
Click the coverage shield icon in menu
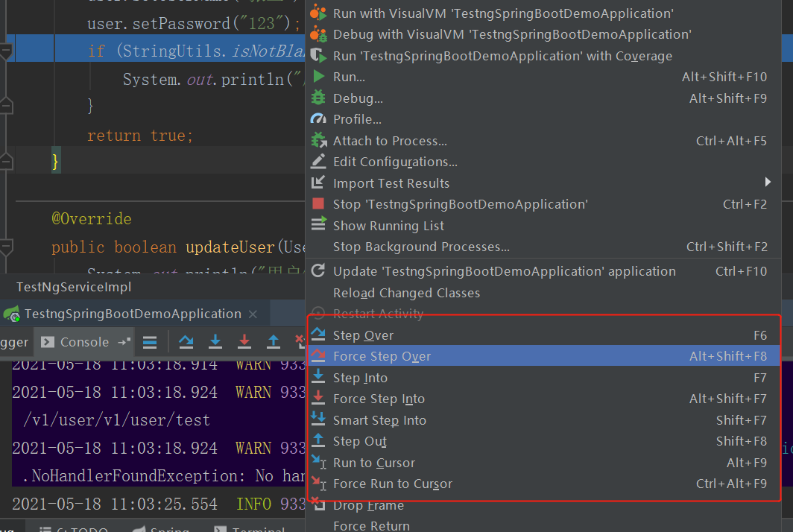[x=318, y=54]
